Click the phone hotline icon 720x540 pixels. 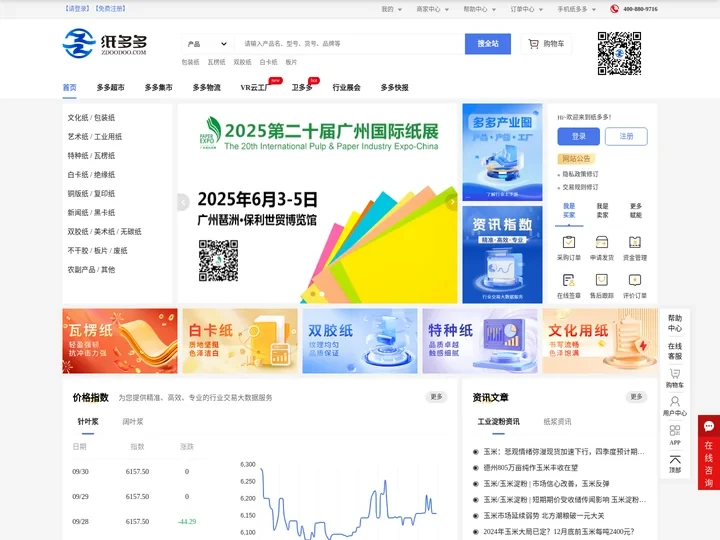pyautogui.click(x=614, y=9)
